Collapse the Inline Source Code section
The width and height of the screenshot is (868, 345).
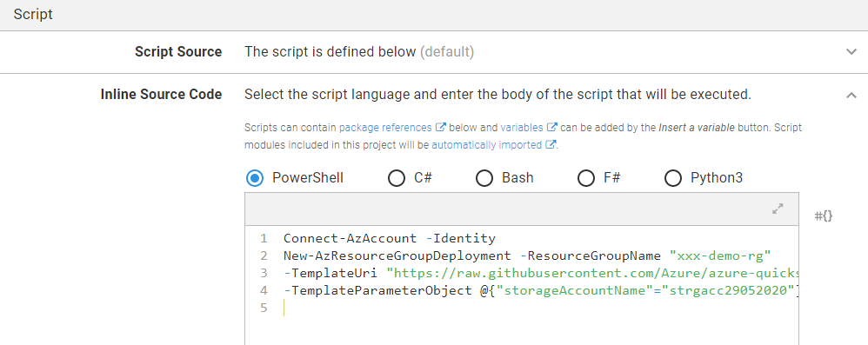(851, 95)
